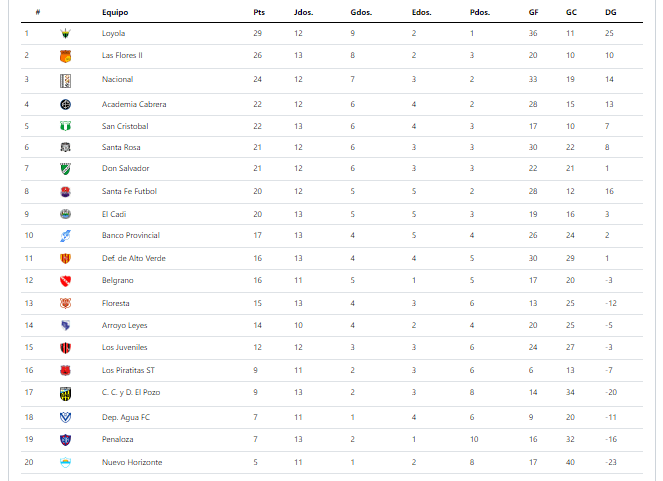Select the Don Salvador striped shield icon
The height and width of the screenshot is (481, 663).
(65, 169)
